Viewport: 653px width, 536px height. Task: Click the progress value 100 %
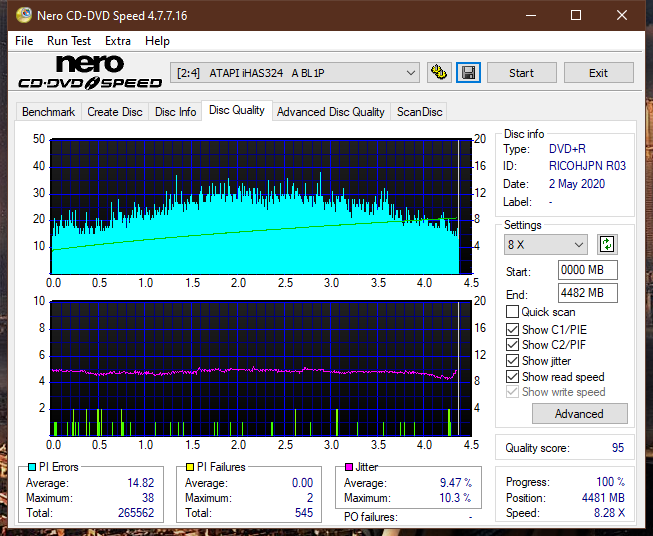point(611,482)
